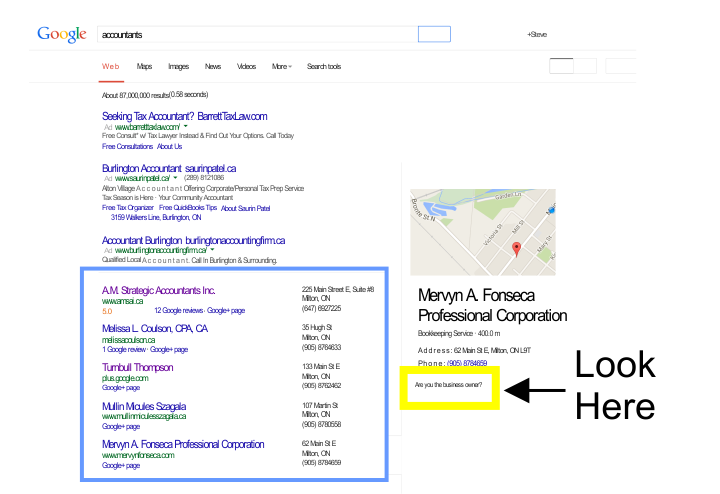Expand arrow beside www.barretttaxlaw.com URL

pos(186,126)
